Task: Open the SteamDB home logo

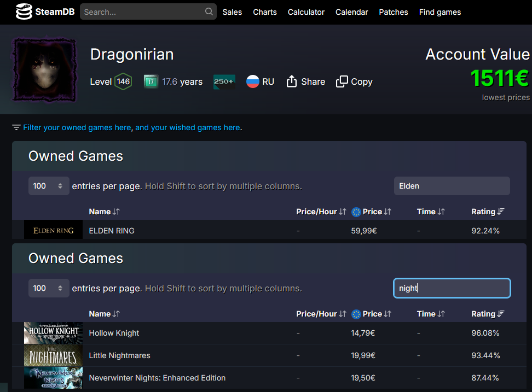Action: tap(45, 12)
